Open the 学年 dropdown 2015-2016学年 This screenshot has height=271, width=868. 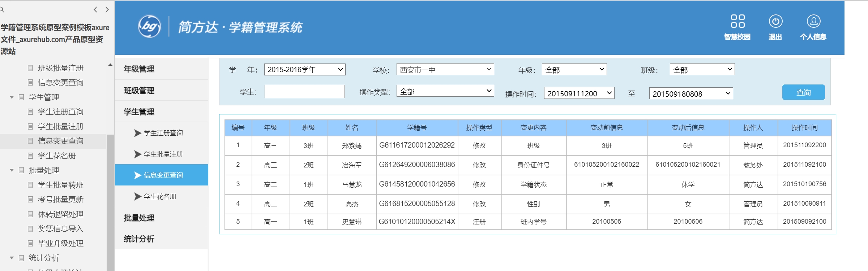tap(305, 69)
